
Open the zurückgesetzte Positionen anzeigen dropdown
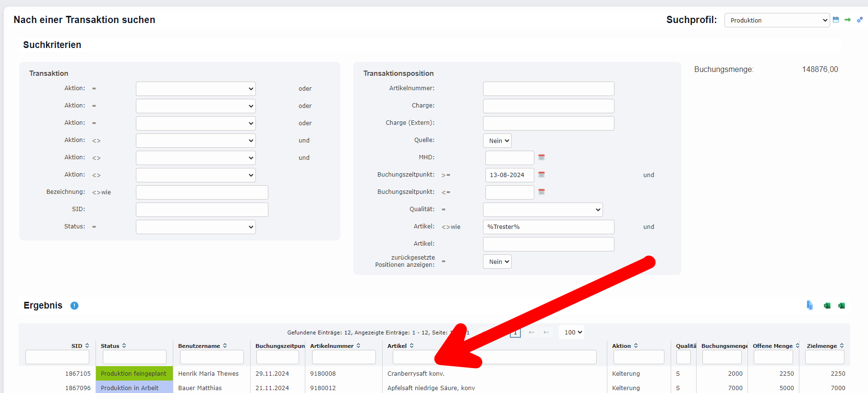pos(497,262)
